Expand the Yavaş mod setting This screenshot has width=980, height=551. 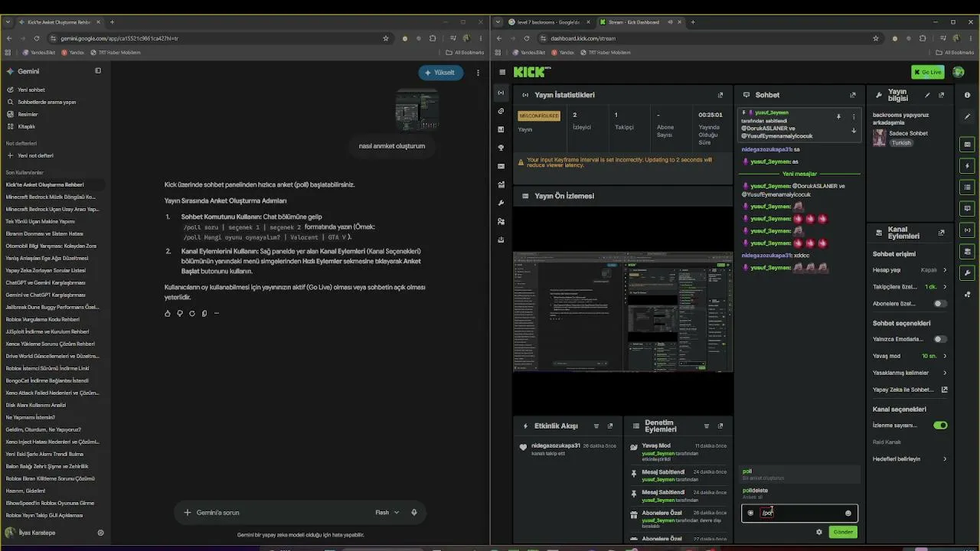point(910,356)
